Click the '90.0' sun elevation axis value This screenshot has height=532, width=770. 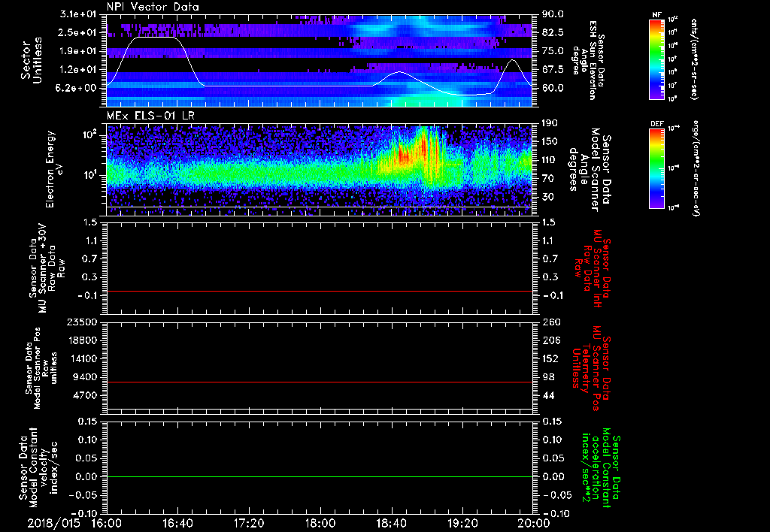click(553, 14)
